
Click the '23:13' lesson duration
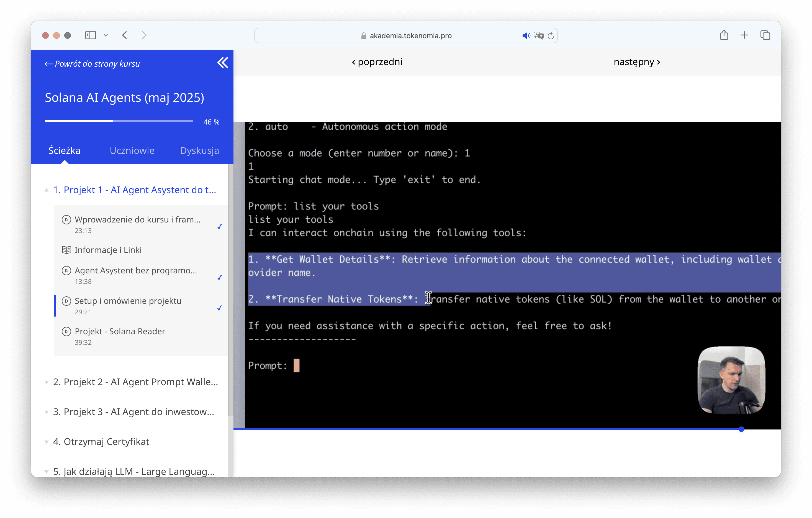(x=83, y=231)
